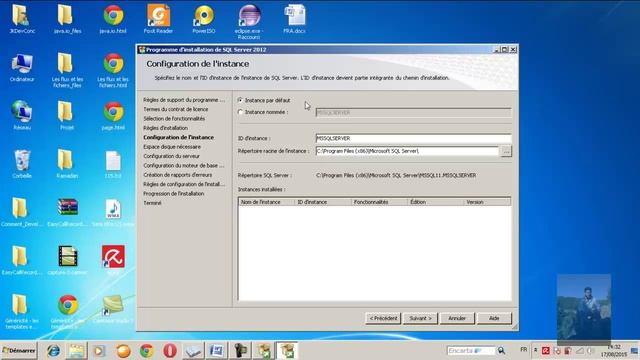Click the "< Précédent" button

coord(383,318)
